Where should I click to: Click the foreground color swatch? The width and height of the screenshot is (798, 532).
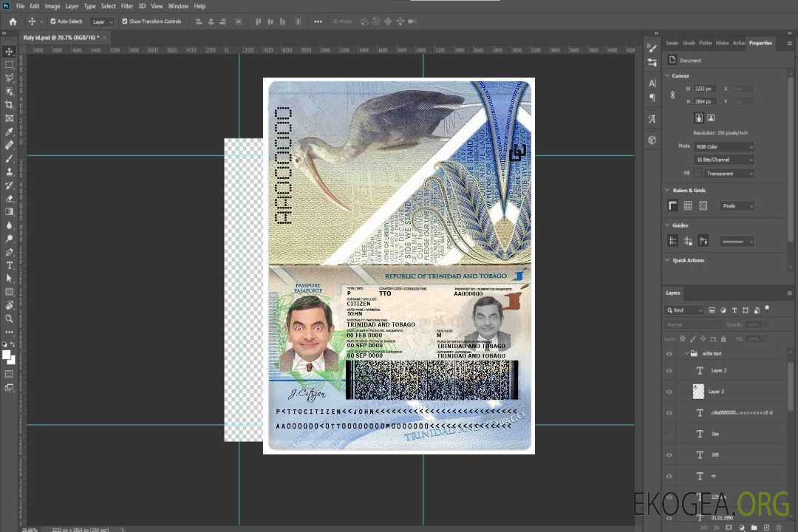pos(7,355)
